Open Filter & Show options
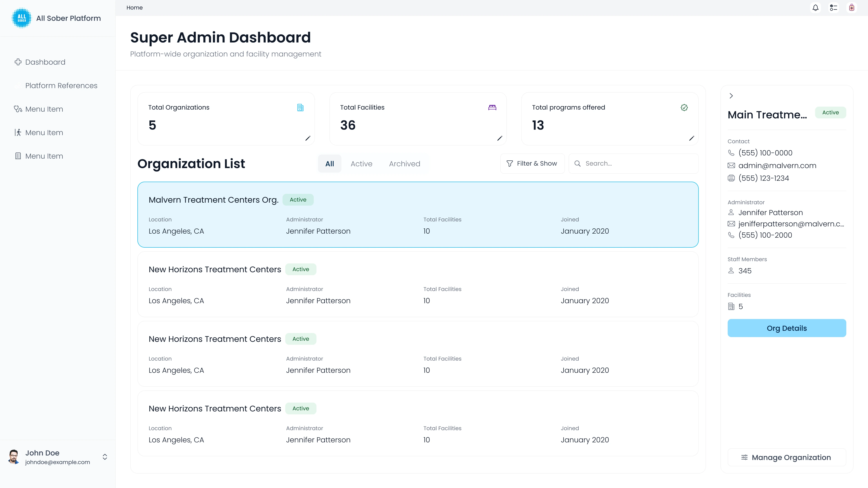Viewport: 868px width, 488px height. (532, 163)
